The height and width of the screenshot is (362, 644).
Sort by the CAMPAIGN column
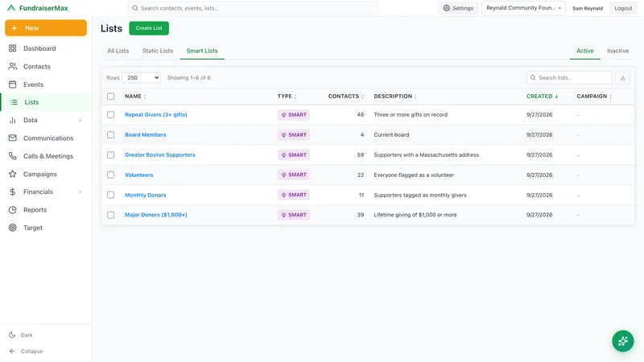594,97
